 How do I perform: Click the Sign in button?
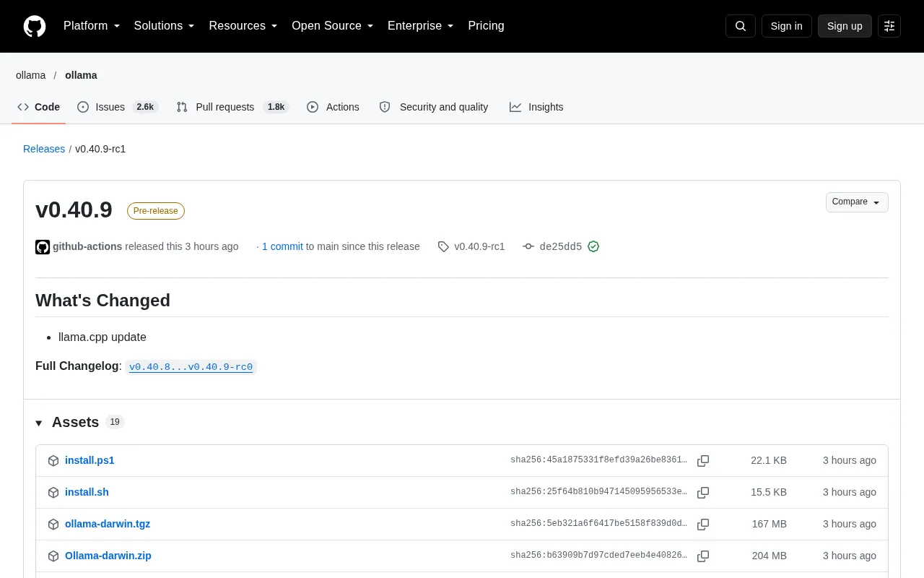[787, 26]
